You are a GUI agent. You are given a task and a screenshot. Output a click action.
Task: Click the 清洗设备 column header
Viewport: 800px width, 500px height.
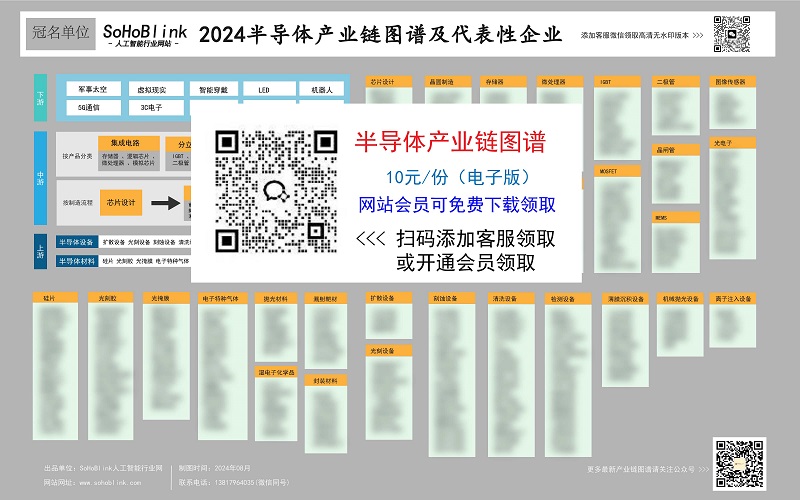pos(511,298)
